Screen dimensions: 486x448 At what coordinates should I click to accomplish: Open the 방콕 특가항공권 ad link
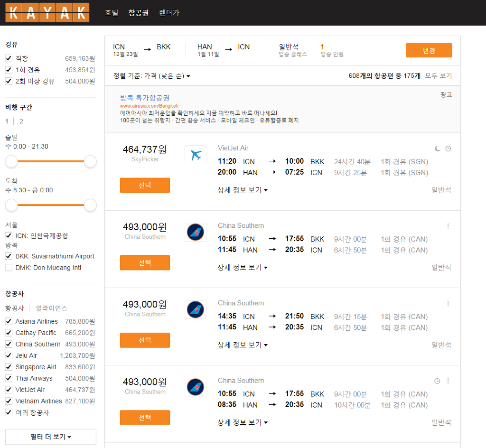[145, 98]
